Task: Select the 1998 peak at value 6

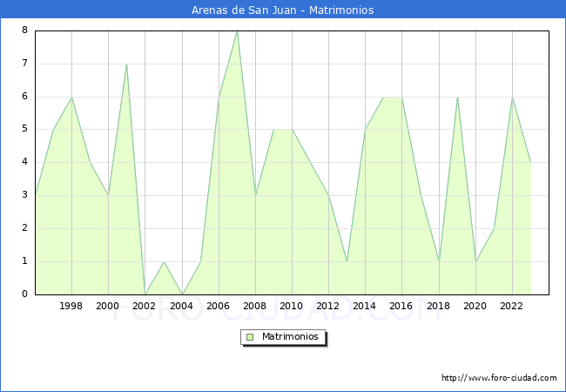Action: pos(71,97)
